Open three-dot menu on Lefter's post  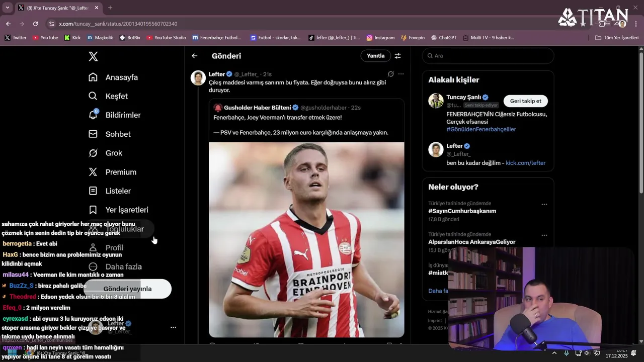coord(401,74)
